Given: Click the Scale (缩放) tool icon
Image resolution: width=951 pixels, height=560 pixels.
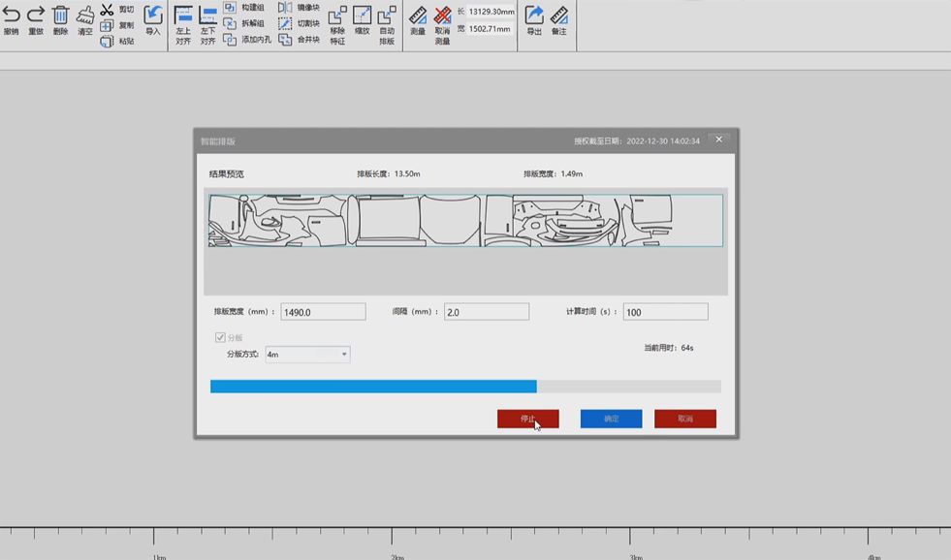Looking at the screenshot, I should (x=362, y=16).
